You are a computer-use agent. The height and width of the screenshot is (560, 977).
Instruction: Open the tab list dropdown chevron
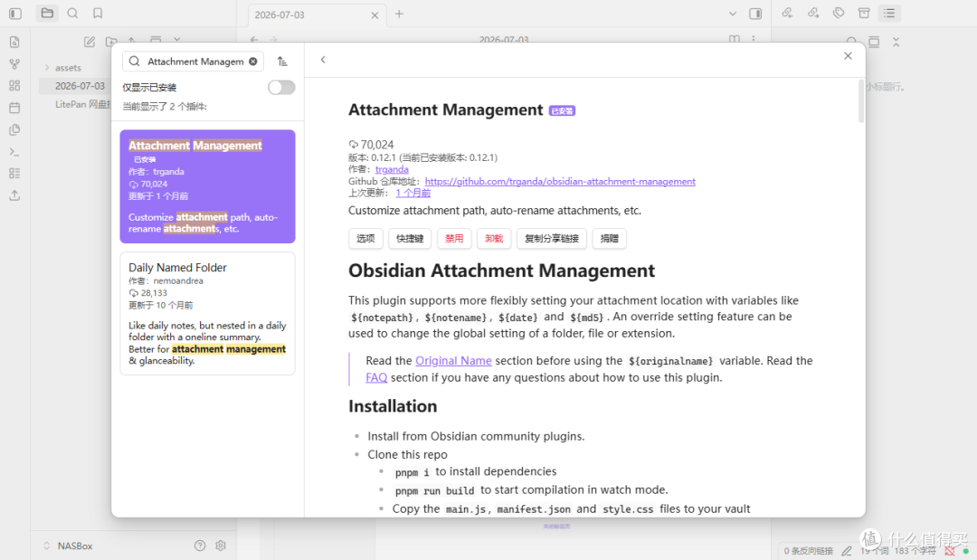coord(733,14)
